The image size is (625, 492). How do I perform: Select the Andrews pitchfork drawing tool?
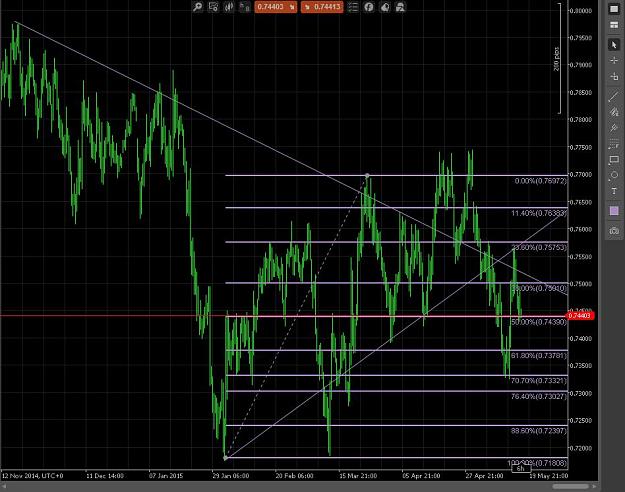(x=614, y=112)
